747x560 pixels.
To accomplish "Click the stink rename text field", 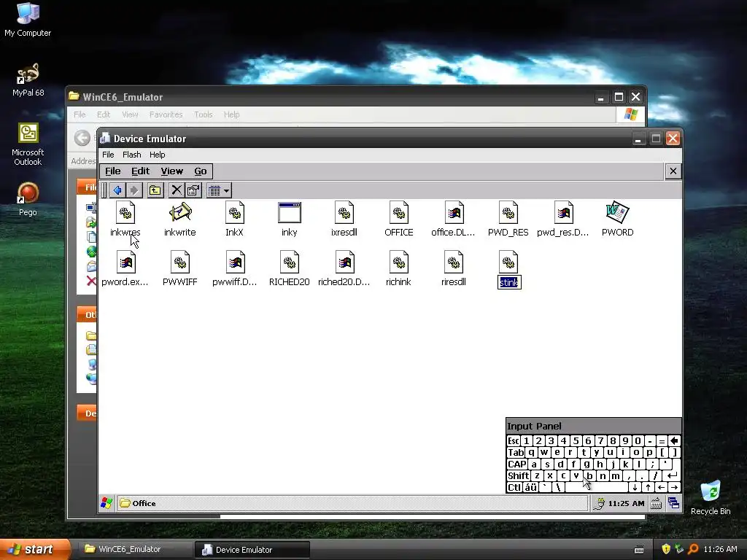I will point(509,282).
